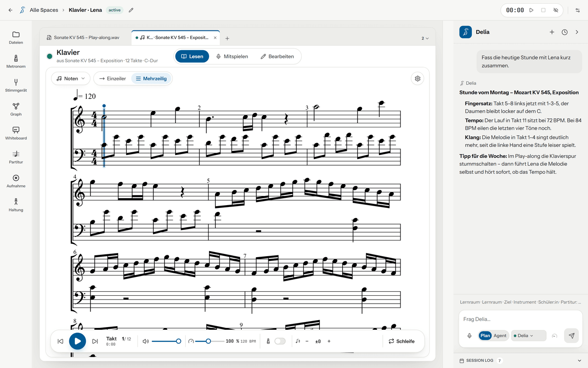Edit the space name with pencil icon
The image size is (588, 368).
point(131,10)
